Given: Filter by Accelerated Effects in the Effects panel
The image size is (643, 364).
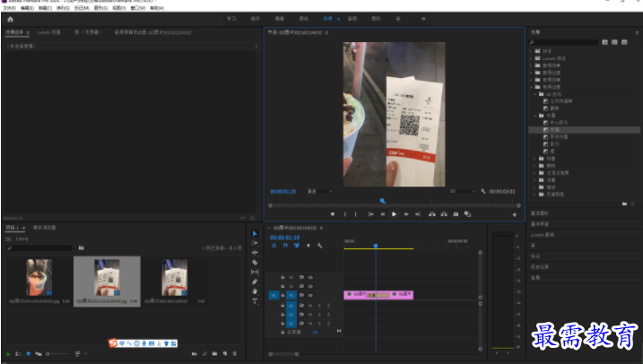Looking at the screenshot, I should (x=604, y=42).
